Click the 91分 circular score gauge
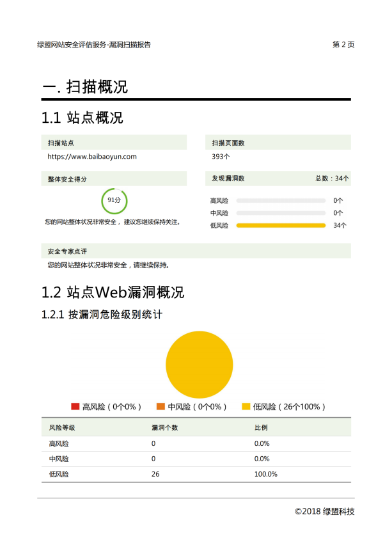 point(114,200)
